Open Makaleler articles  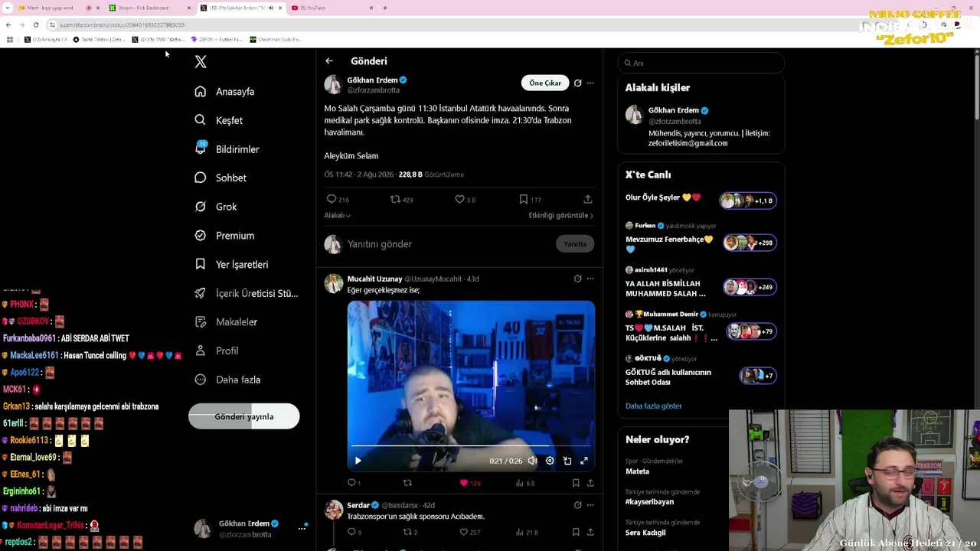(226, 322)
